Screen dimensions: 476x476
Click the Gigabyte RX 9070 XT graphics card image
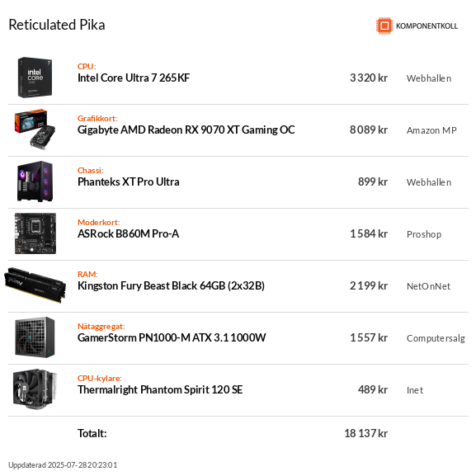pos(35,130)
